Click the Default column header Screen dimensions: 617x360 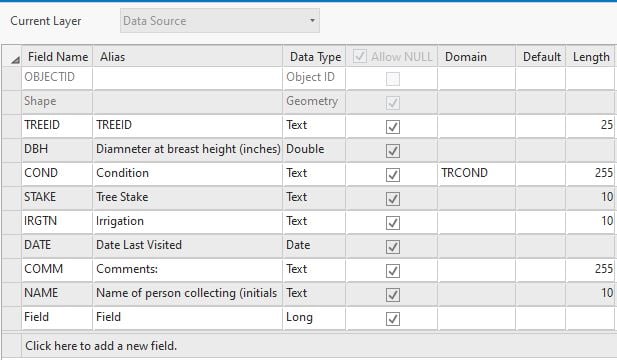coord(541,56)
